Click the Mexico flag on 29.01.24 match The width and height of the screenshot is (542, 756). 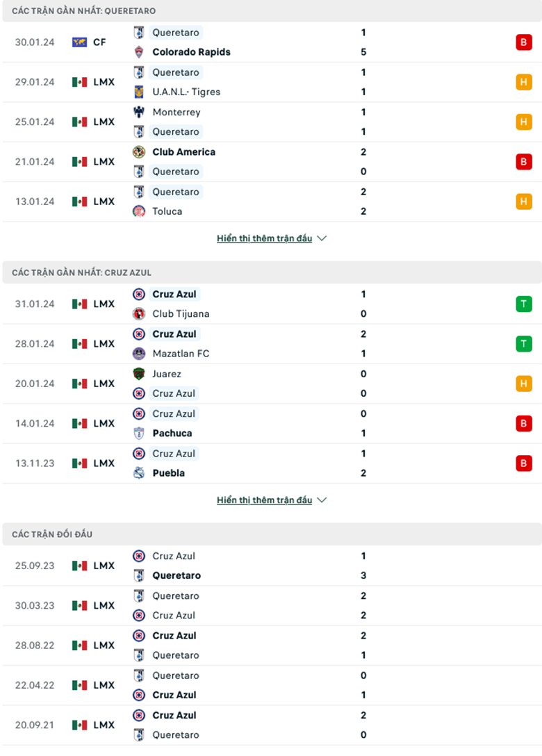pyautogui.click(x=80, y=82)
